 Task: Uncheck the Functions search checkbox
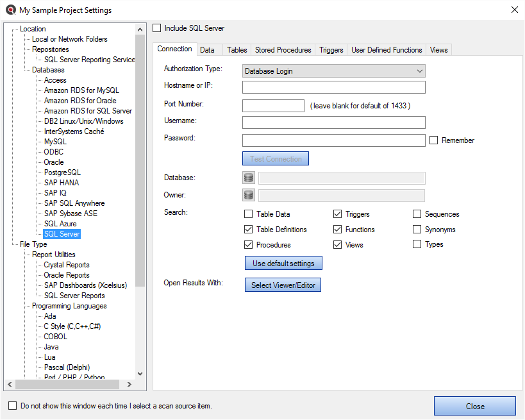tap(337, 230)
